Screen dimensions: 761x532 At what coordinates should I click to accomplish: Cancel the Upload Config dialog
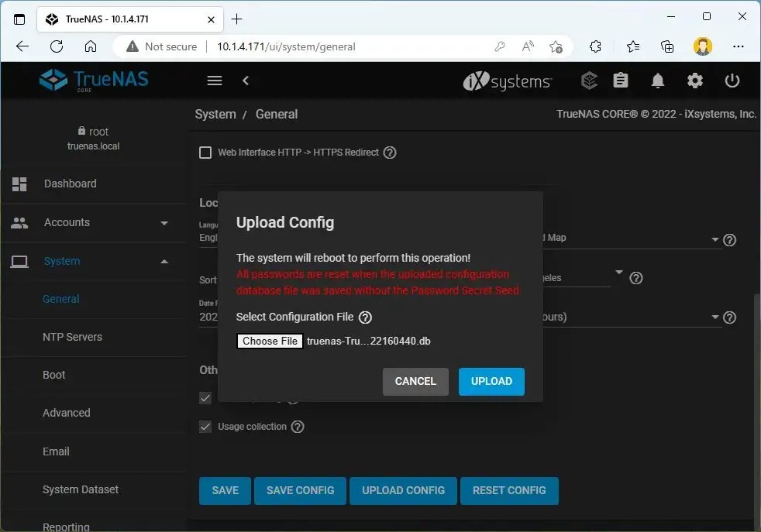tap(415, 381)
